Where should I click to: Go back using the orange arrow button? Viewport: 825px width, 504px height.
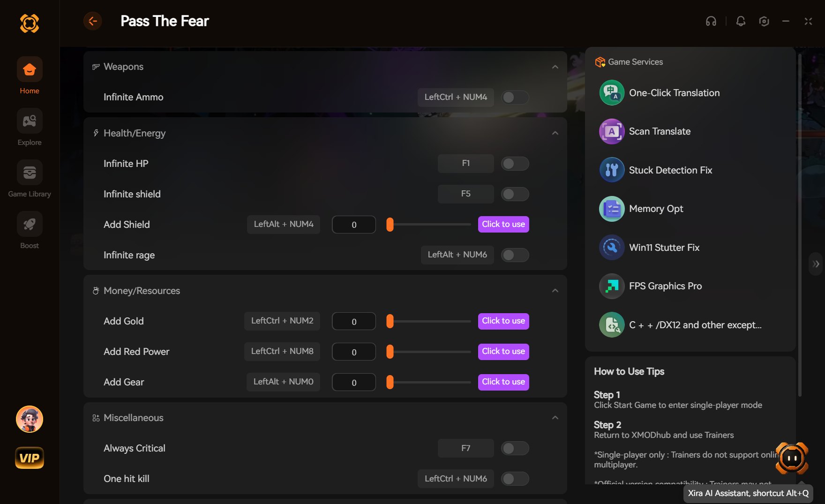point(93,21)
